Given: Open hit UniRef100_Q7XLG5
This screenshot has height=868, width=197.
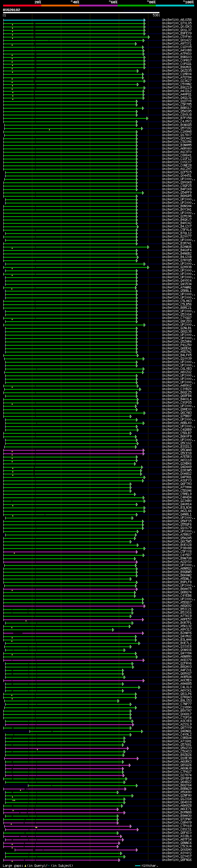Looking at the screenshot, I should tap(177, 23).
